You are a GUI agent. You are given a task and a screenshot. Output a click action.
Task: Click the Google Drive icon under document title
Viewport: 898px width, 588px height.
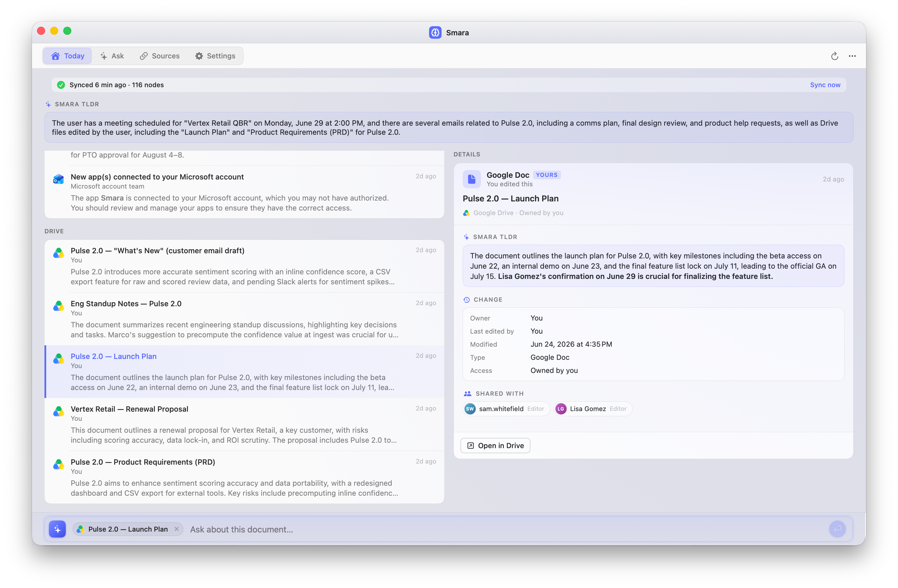coord(466,213)
